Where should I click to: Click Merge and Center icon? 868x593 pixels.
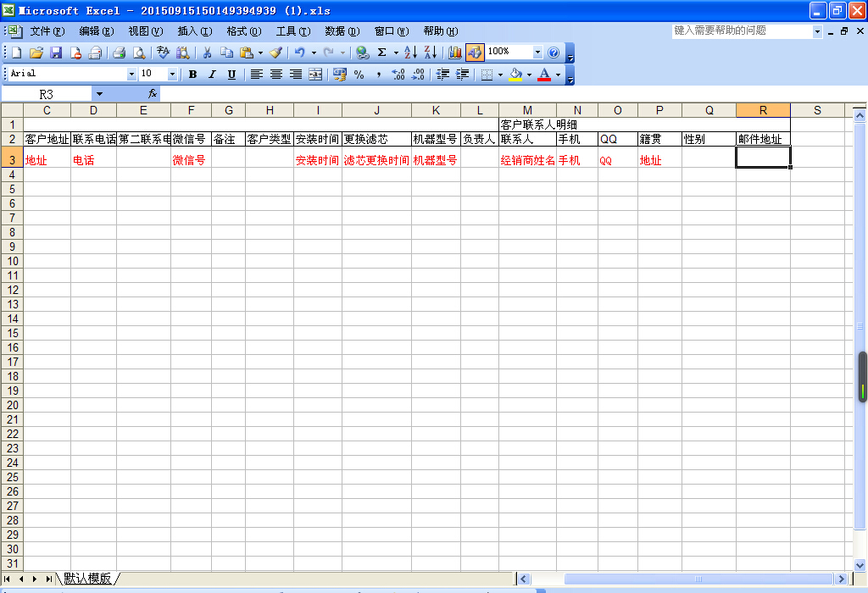tap(315, 75)
